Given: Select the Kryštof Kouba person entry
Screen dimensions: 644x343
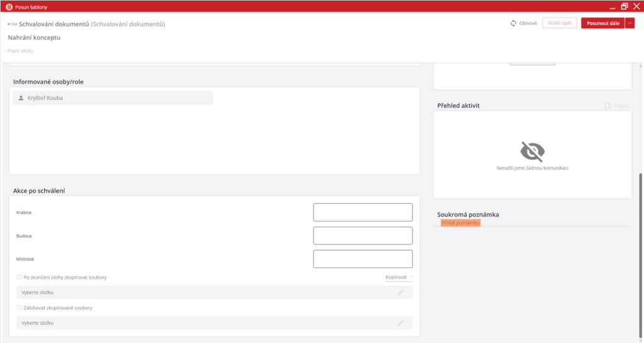Looking at the screenshot, I should click(112, 98).
